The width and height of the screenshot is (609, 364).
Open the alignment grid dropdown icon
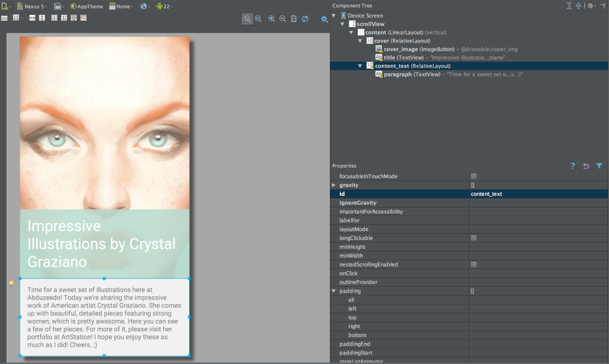coord(17,18)
